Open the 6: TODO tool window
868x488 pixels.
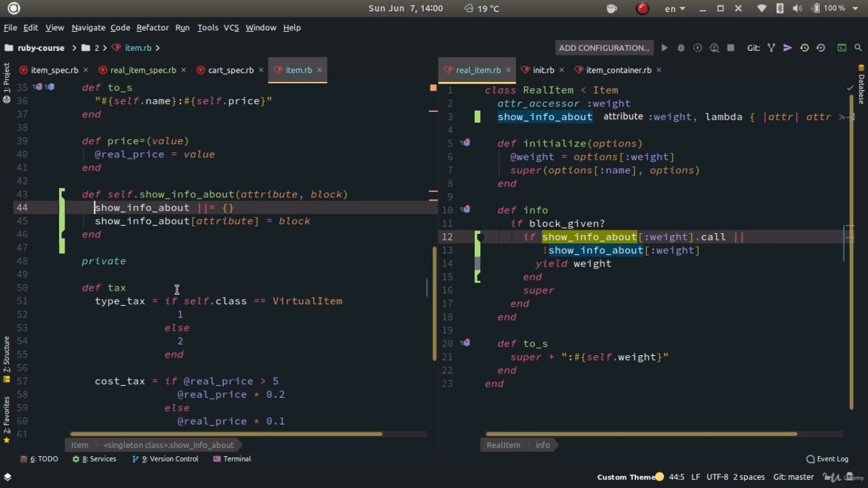[x=39, y=459]
